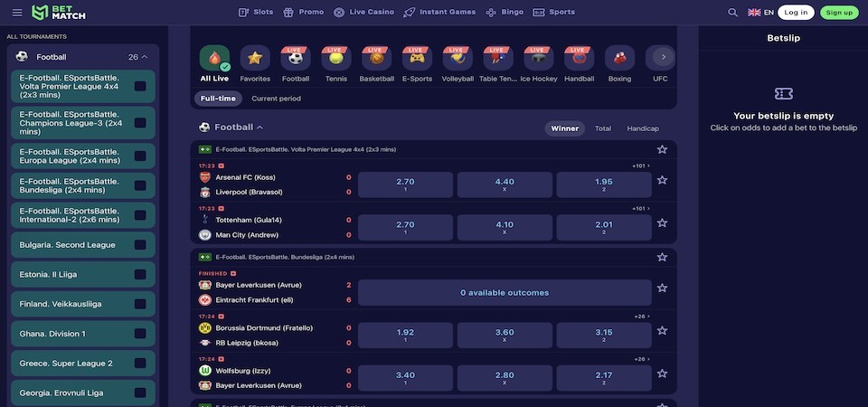Expand +101 markets for Arsenal vs Liverpool
The width and height of the screenshot is (868, 407).
(x=640, y=166)
